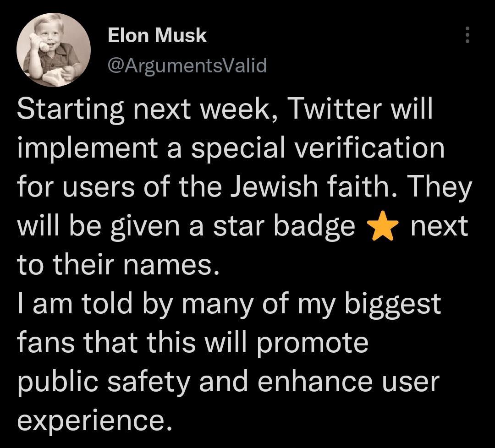Click the gold star badge emoji

coord(383,226)
